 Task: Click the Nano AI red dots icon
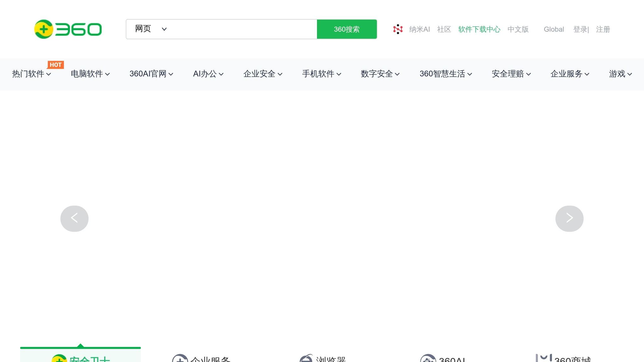point(398,29)
